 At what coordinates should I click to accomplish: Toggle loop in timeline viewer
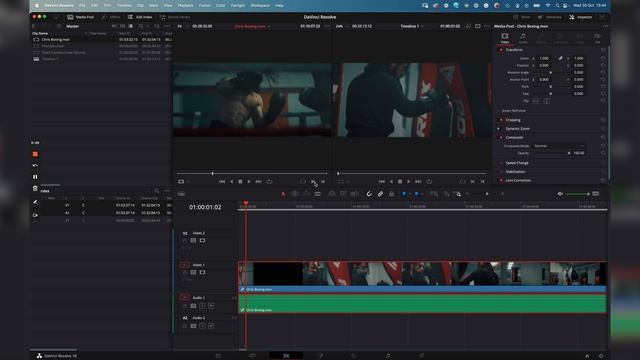click(x=429, y=182)
